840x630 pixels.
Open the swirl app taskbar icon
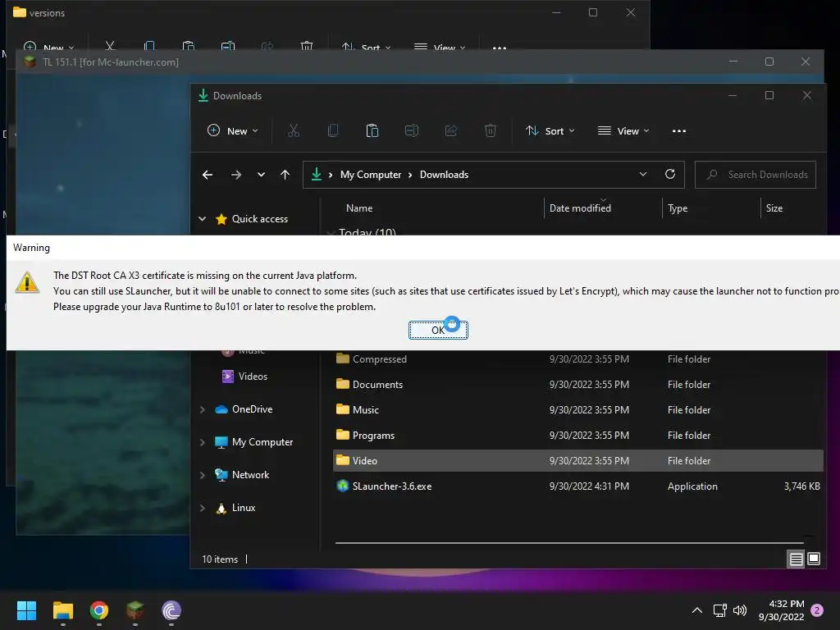[x=171, y=610]
